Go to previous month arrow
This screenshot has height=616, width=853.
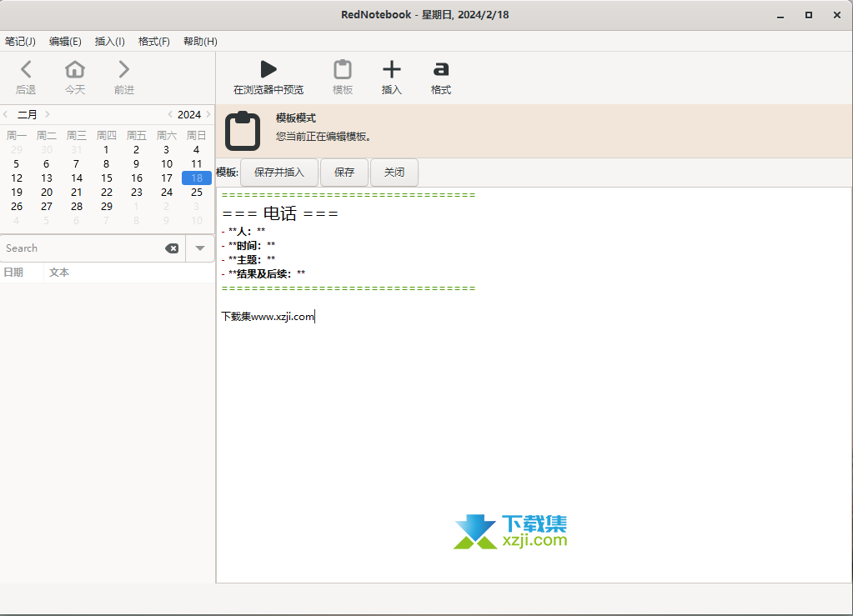pyautogui.click(x=6, y=114)
